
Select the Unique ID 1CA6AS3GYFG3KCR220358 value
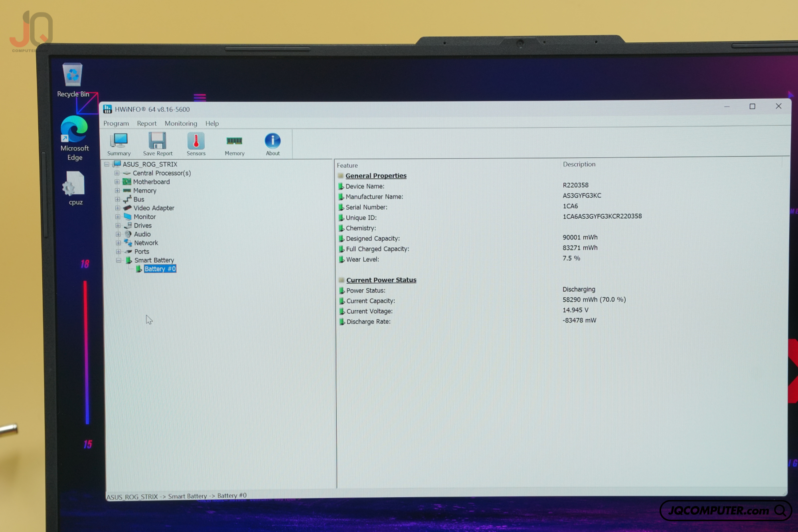tap(602, 216)
